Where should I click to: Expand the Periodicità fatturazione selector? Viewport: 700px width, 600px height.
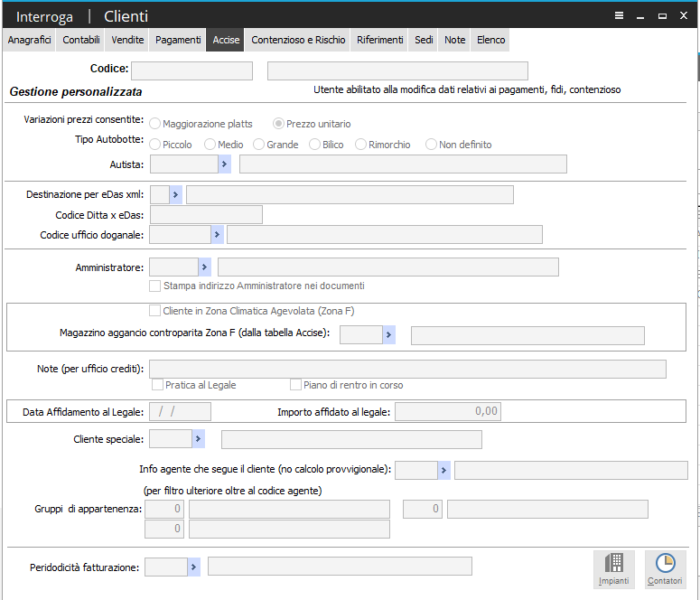click(x=194, y=567)
